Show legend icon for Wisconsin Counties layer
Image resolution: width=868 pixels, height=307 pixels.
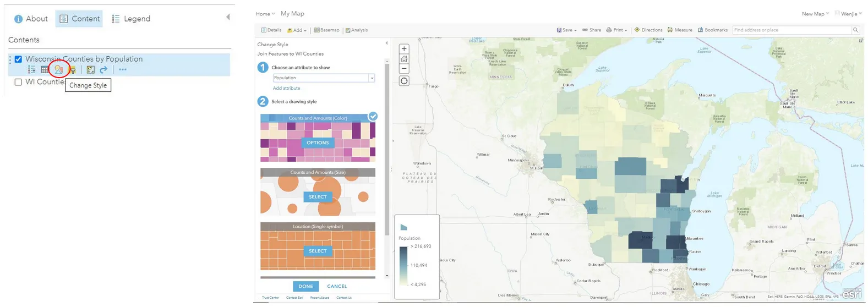[32, 70]
